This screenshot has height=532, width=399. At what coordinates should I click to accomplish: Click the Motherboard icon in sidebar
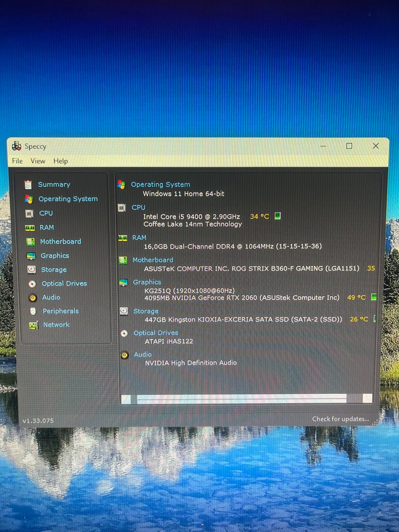[x=31, y=241]
